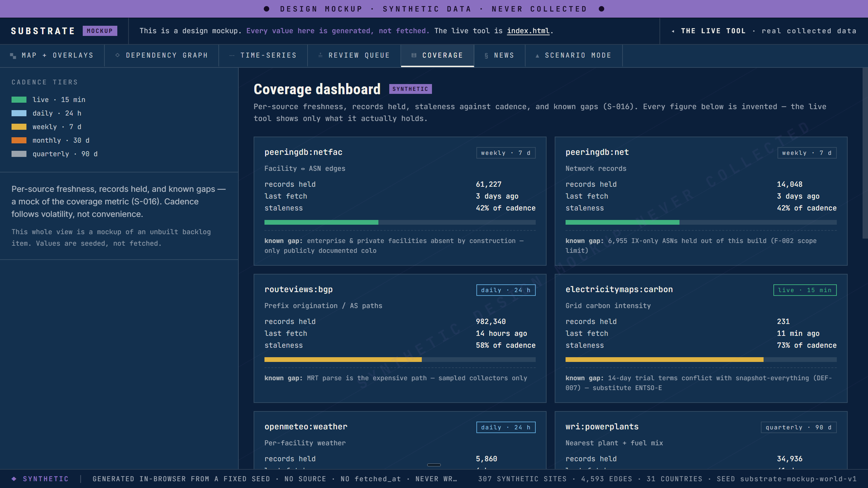Click the 58% of cadence value
Viewport: 868px width, 488px height.
(506, 345)
